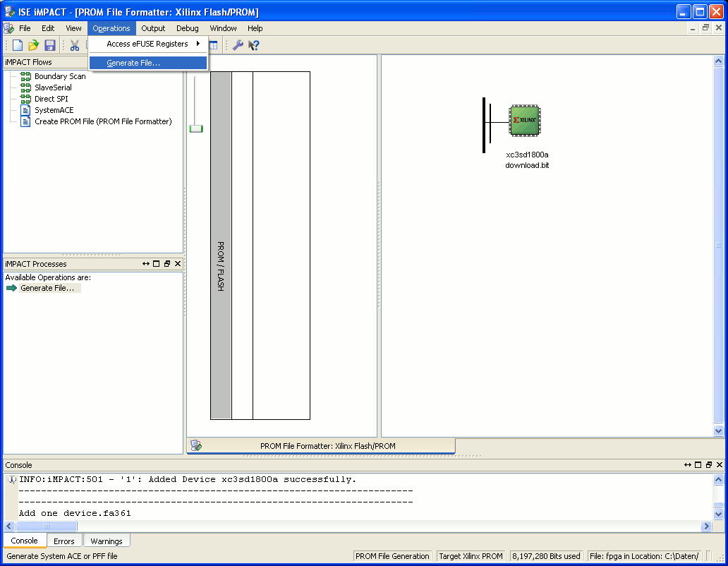Select the SystemACE flow item
Image resolution: width=728 pixels, height=566 pixels.
54,110
